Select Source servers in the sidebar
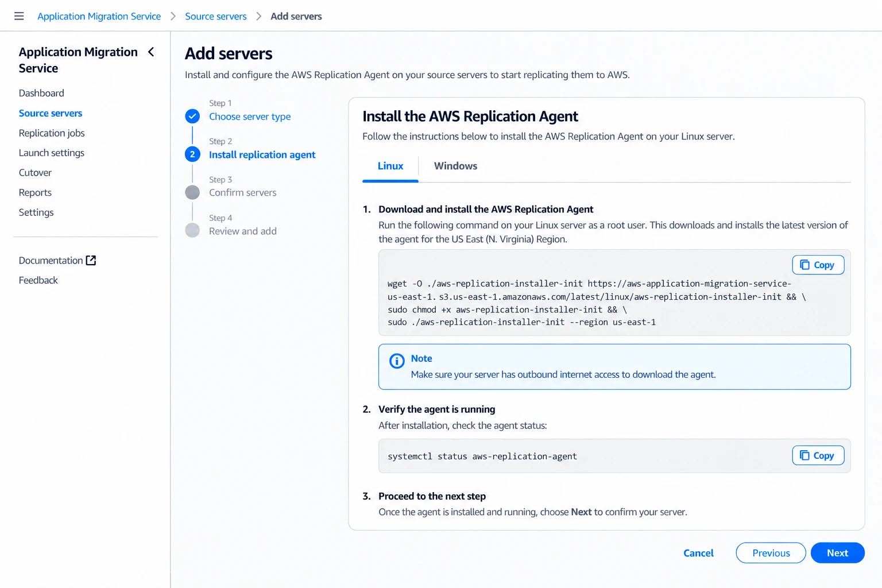The width and height of the screenshot is (882, 588). coord(51,113)
